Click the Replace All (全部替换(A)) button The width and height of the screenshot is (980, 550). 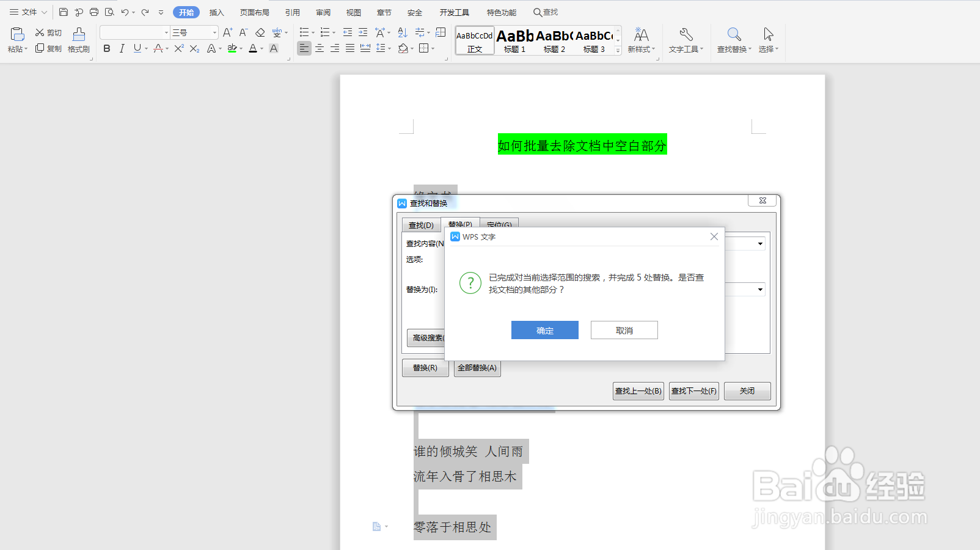(x=477, y=368)
